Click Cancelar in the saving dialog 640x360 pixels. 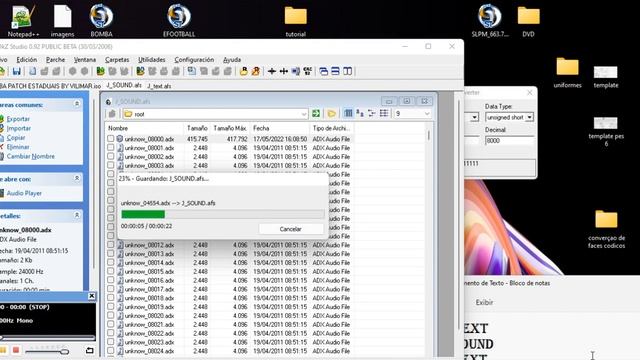pos(291,229)
